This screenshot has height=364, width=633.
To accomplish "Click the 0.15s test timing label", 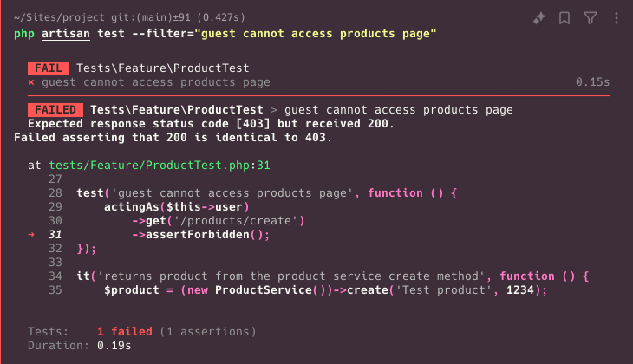I will pos(592,82).
